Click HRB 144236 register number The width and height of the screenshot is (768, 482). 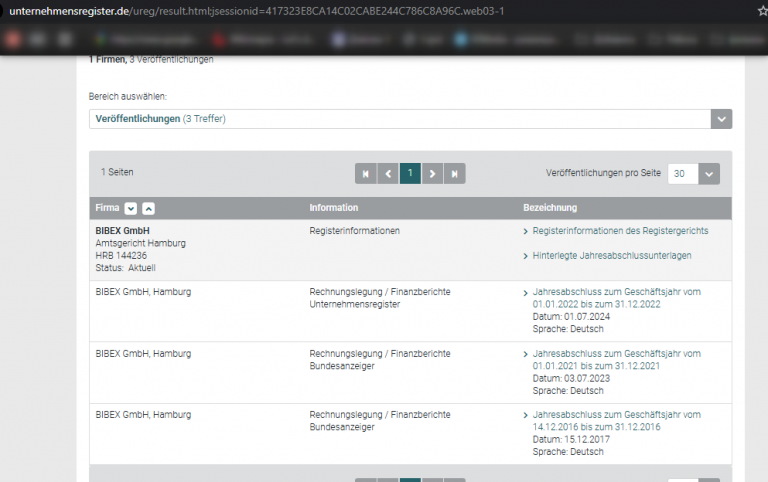(121, 256)
